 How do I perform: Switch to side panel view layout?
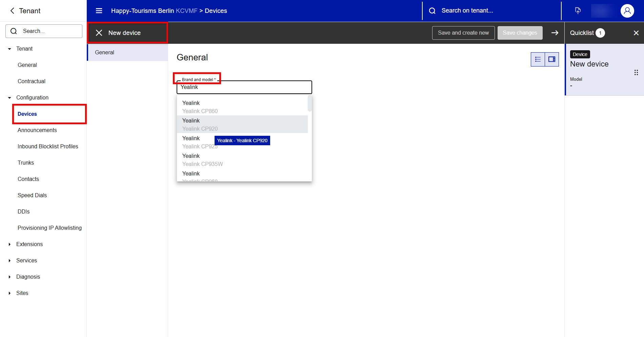pyautogui.click(x=552, y=59)
